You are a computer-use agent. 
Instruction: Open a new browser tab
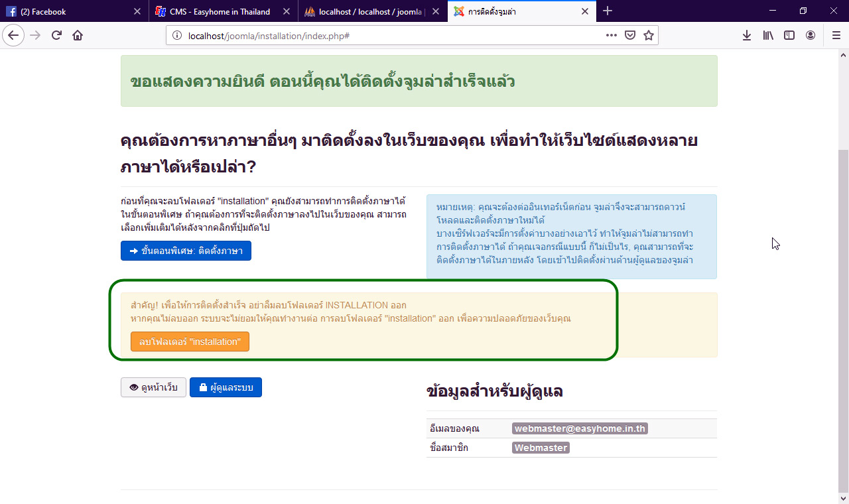608,11
